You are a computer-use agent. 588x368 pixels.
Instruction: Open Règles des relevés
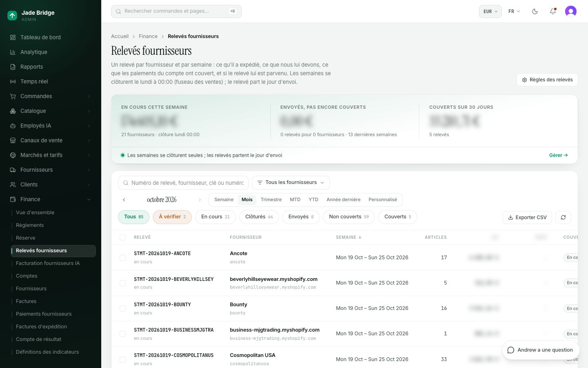(x=547, y=80)
